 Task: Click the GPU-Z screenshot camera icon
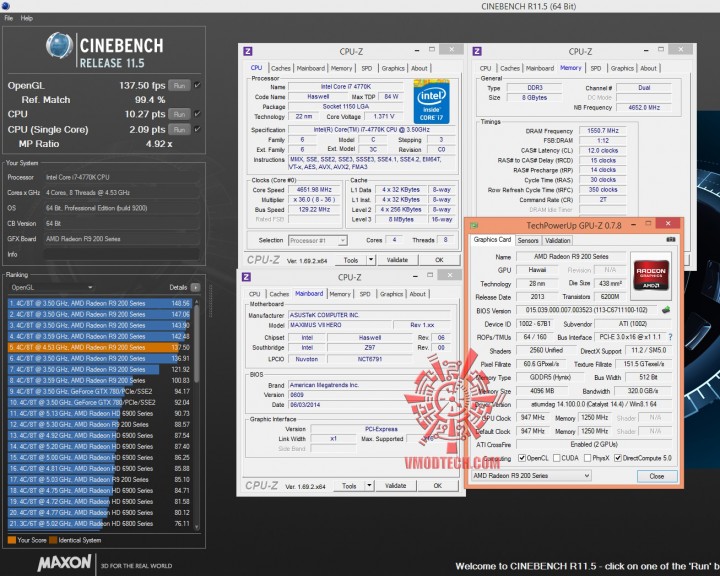[670, 240]
